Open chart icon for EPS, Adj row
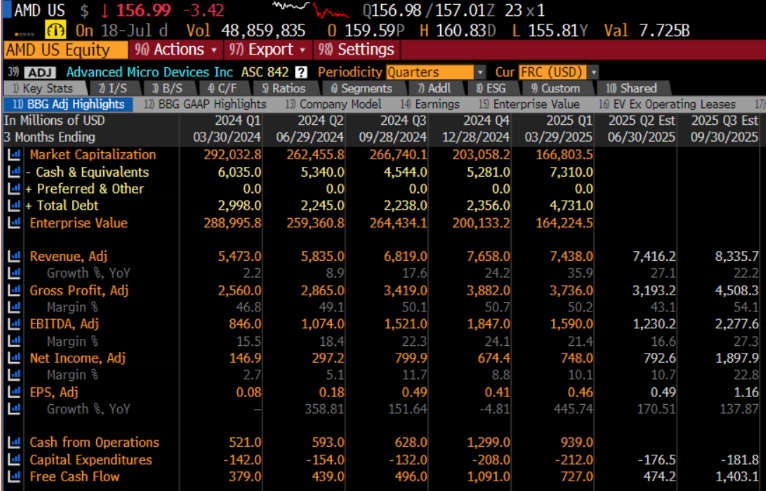 coord(14,392)
